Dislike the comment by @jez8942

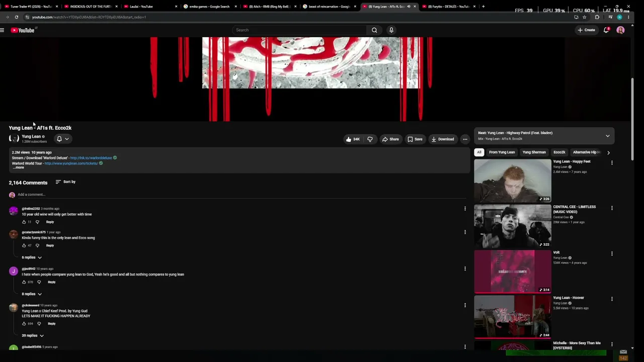tap(39, 282)
